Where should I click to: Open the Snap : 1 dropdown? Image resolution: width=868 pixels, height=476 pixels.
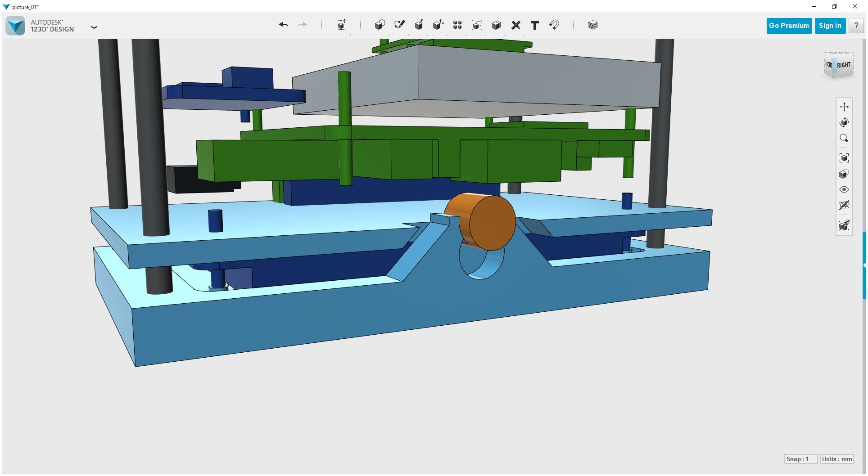pyautogui.click(x=800, y=459)
